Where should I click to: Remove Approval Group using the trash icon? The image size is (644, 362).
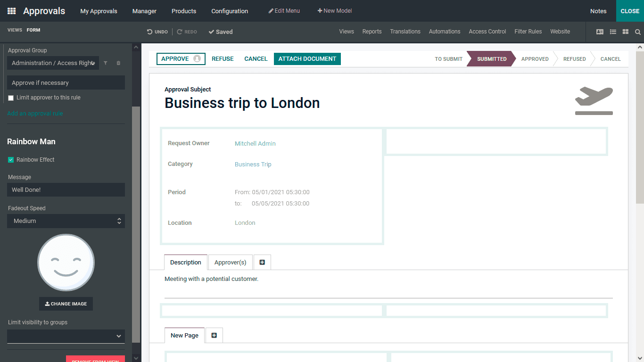[x=118, y=63]
